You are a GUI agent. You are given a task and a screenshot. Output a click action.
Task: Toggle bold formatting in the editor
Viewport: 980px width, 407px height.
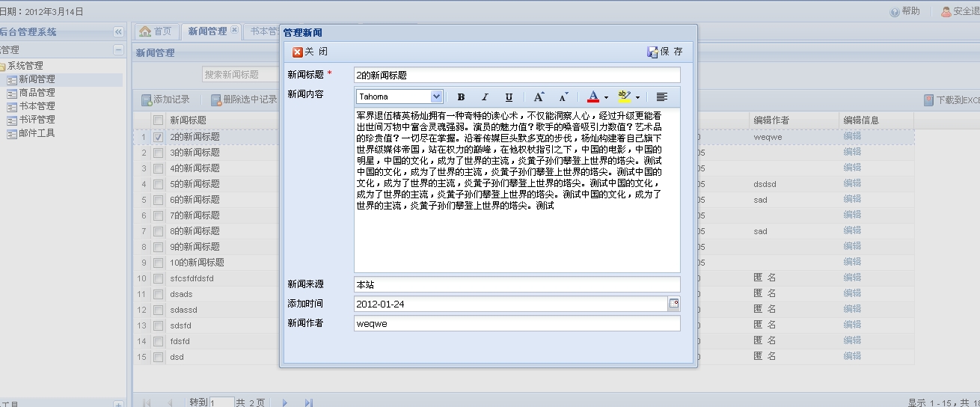click(461, 97)
